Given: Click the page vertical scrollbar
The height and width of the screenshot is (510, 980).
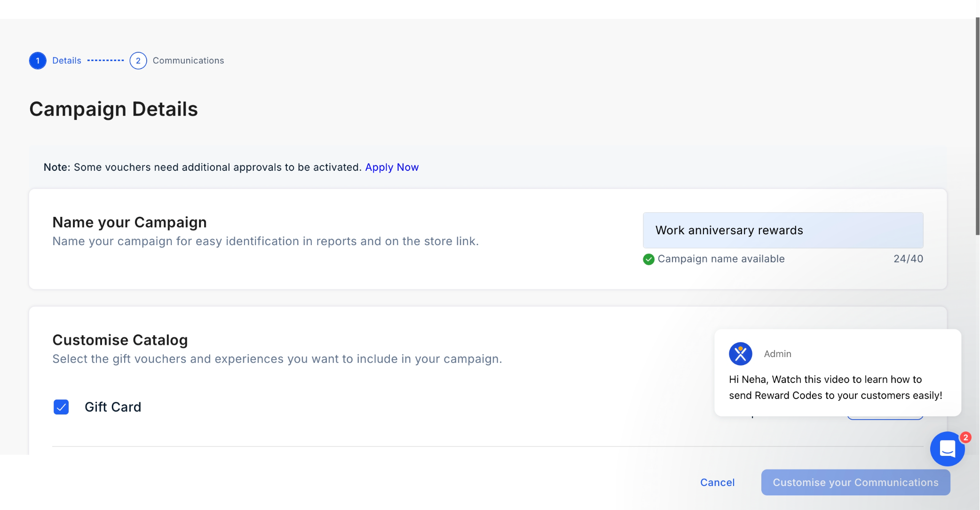Looking at the screenshot, I should tap(977, 127).
